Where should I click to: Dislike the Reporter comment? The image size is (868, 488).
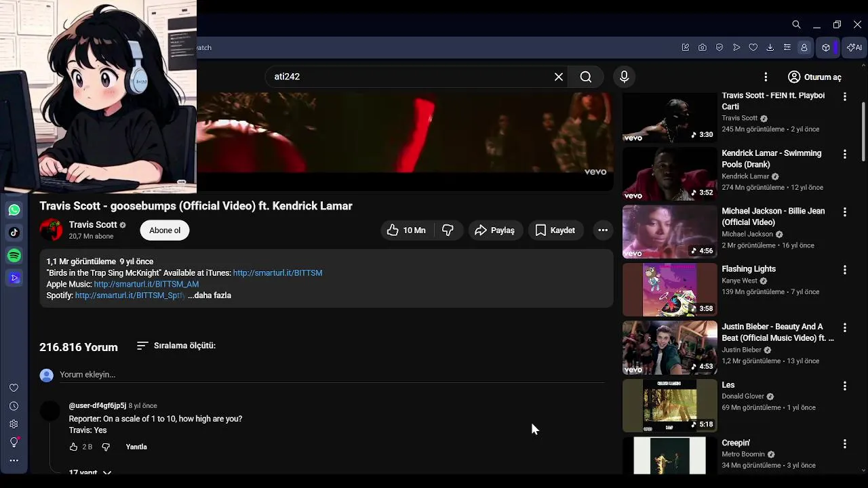(106, 447)
